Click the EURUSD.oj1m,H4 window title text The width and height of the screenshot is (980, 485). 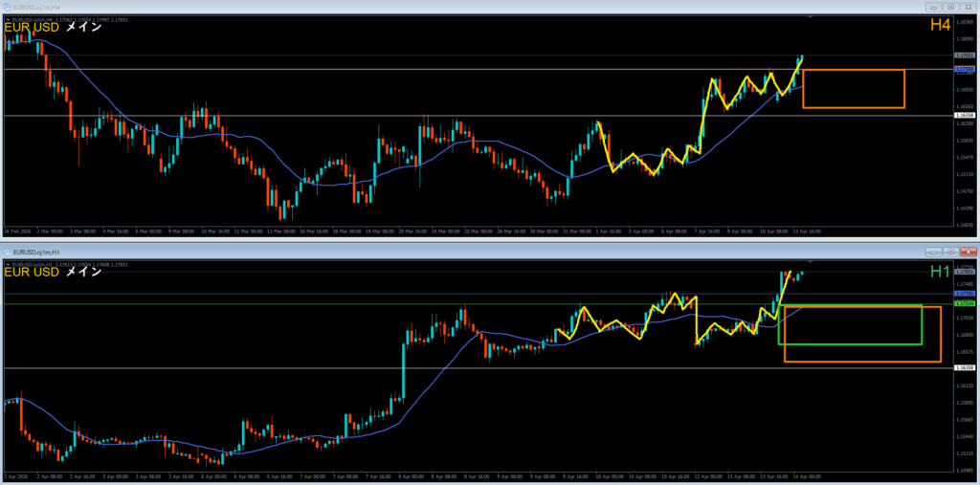[x=35, y=7]
